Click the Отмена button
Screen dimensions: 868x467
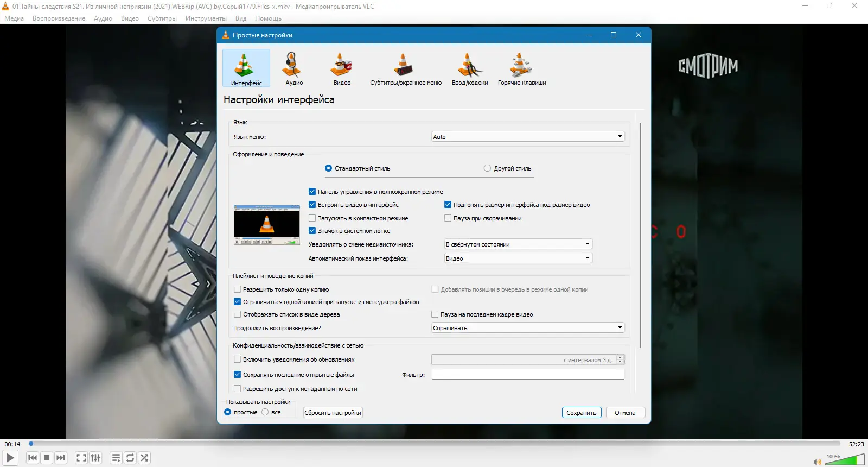pos(625,413)
